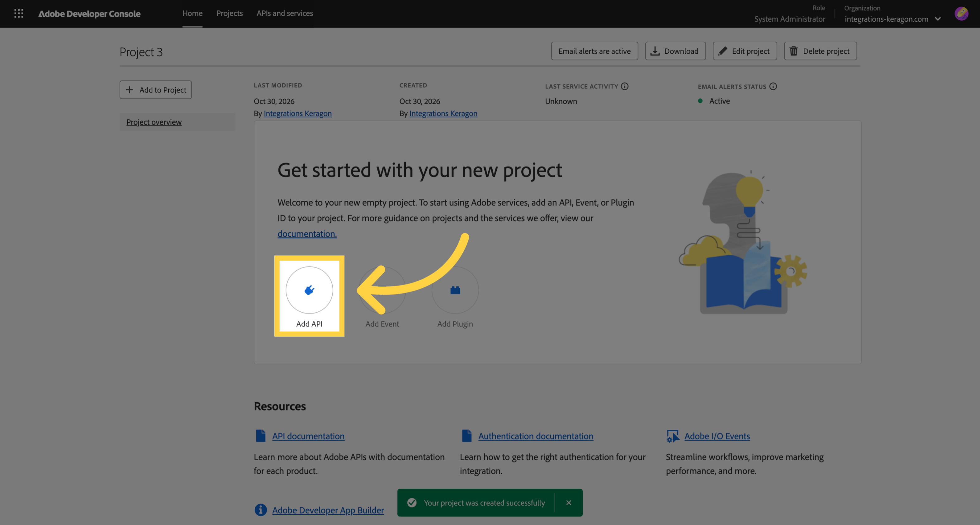
Task: Open Integrations Keragon link under Last Modified
Action: [297, 113]
